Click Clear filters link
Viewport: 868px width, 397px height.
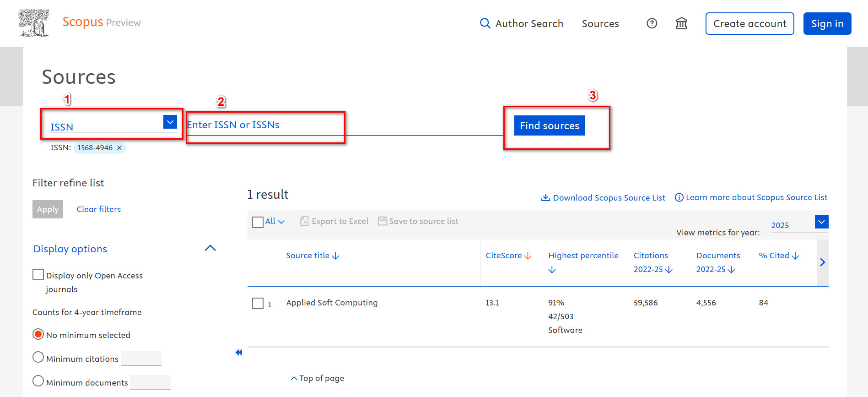(99, 209)
